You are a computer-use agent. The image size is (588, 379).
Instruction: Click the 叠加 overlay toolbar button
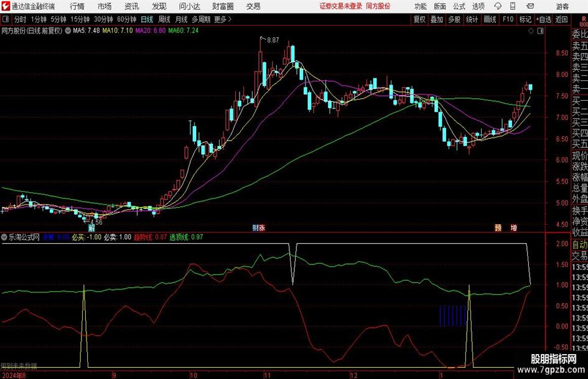(437, 19)
